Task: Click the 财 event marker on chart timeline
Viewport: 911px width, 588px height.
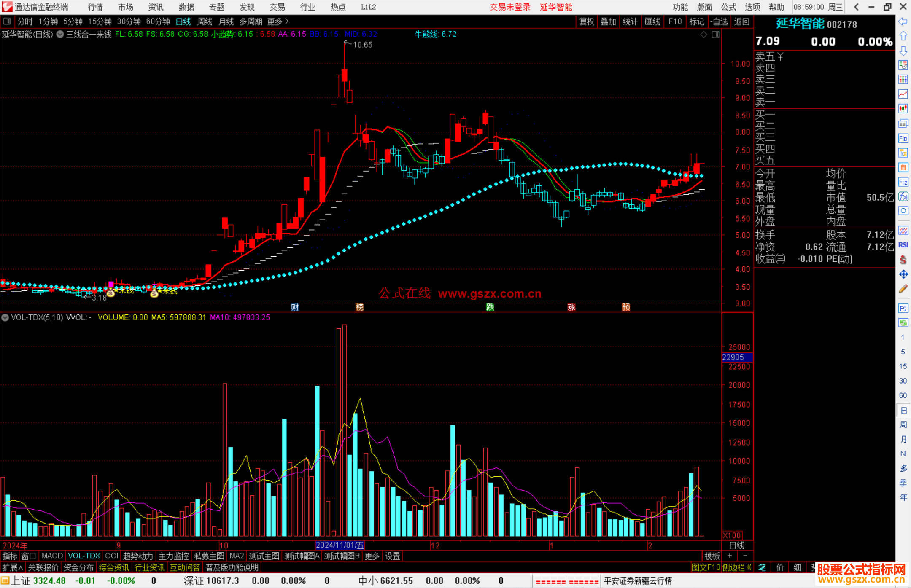Action: tap(295, 307)
